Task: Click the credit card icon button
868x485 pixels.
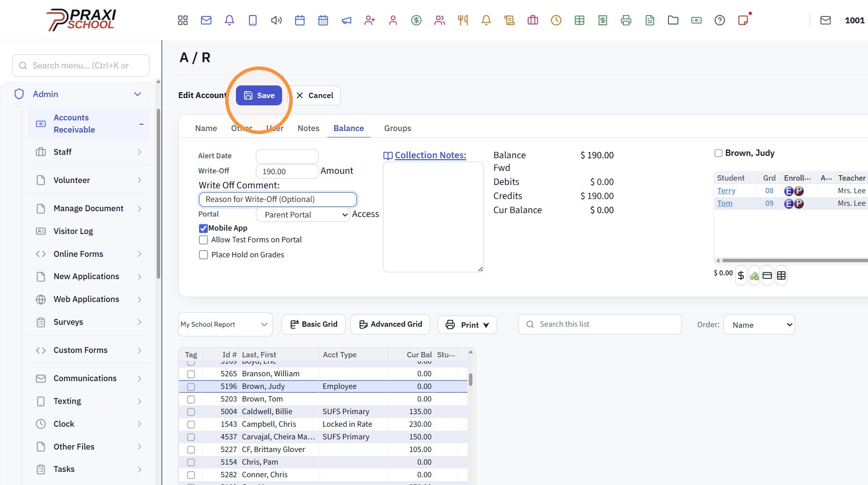Action: pos(768,276)
